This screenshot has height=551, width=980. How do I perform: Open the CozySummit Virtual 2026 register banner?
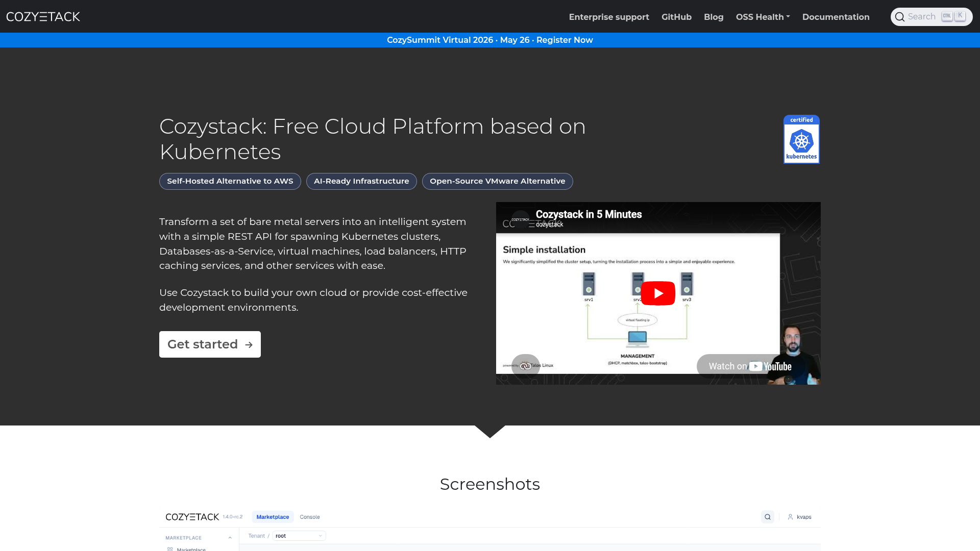(490, 40)
